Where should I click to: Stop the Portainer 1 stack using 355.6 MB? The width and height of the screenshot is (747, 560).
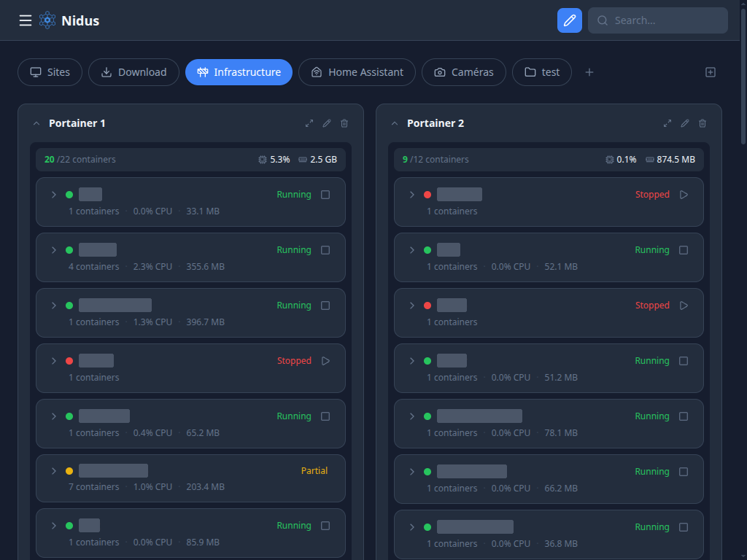tap(325, 250)
